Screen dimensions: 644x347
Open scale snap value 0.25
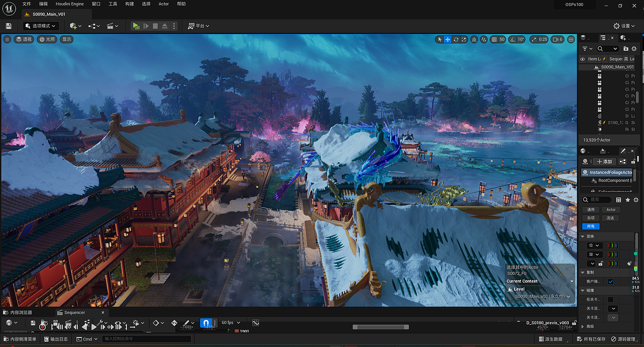point(543,39)
